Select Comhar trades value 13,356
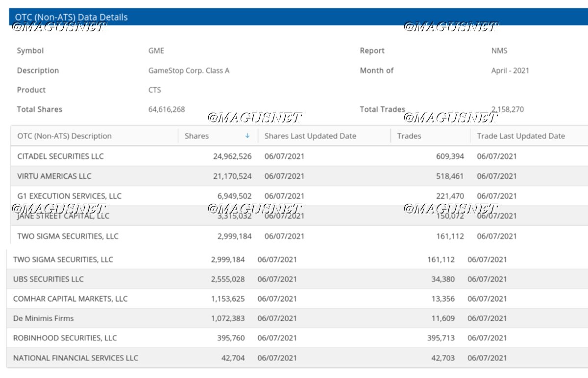The height and width of the screenshot is (378, 588). [443, 299]
